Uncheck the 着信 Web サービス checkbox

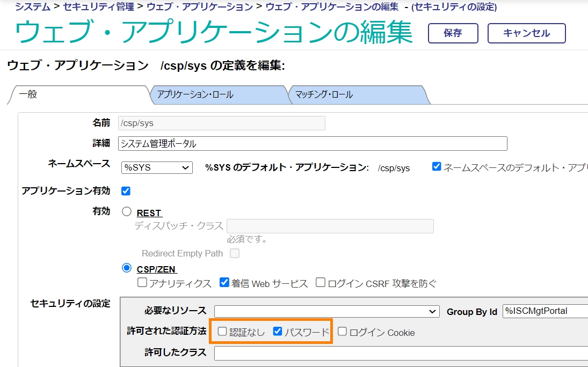point(224,282)
